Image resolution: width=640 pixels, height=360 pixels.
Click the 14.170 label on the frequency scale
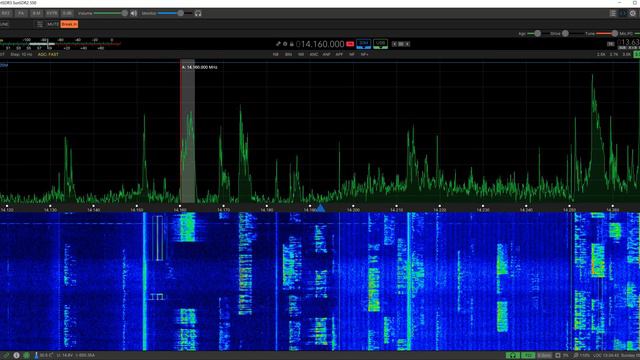coord(223,210)
